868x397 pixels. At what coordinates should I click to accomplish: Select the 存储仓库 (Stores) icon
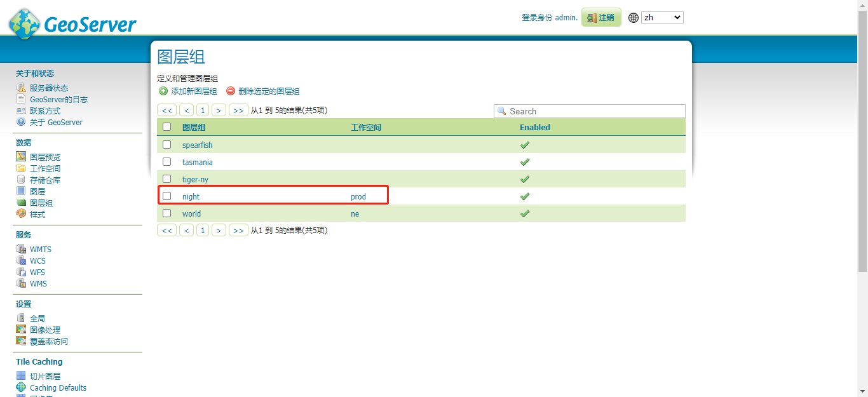[x=21, y=179]
